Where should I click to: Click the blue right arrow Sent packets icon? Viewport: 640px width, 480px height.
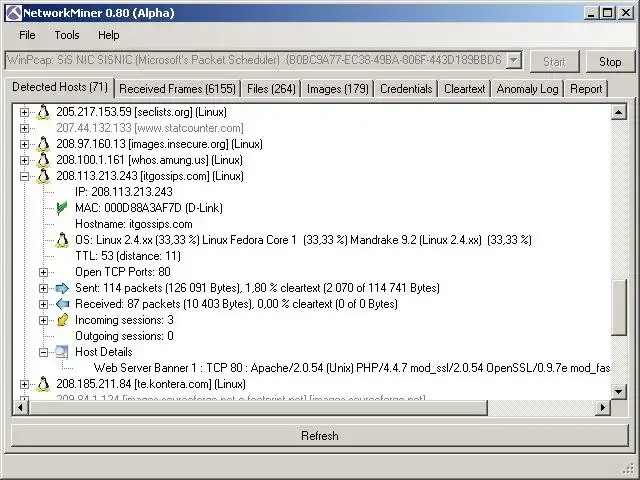tap(62, 288)
